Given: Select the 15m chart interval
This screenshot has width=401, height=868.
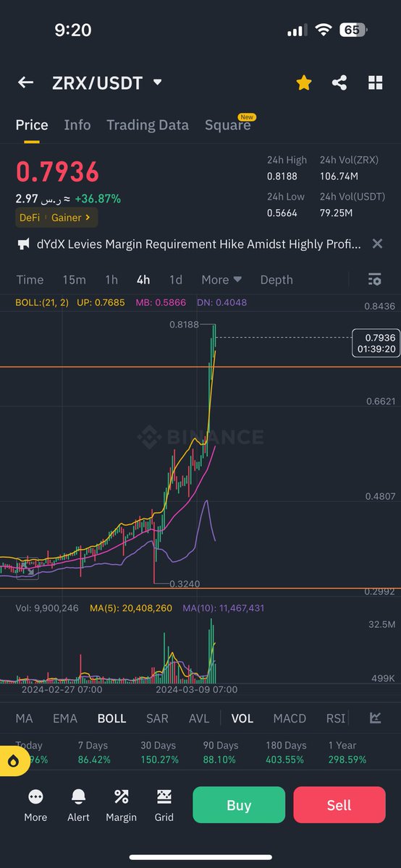Looking at the screenshot, I should point(74,279).
